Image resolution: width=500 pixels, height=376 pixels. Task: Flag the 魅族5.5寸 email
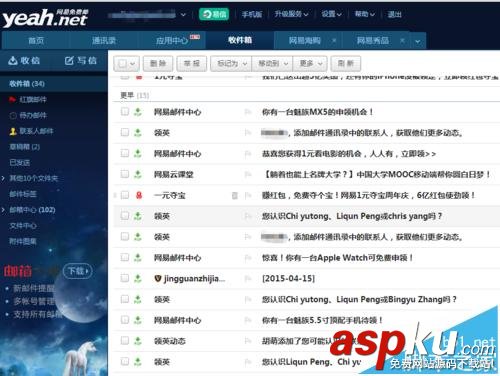coord(248,320)
